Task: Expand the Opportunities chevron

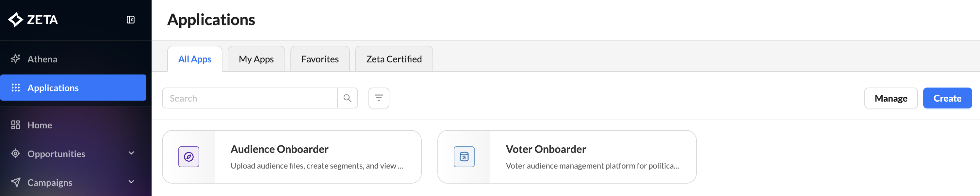Action: [131, 154]
